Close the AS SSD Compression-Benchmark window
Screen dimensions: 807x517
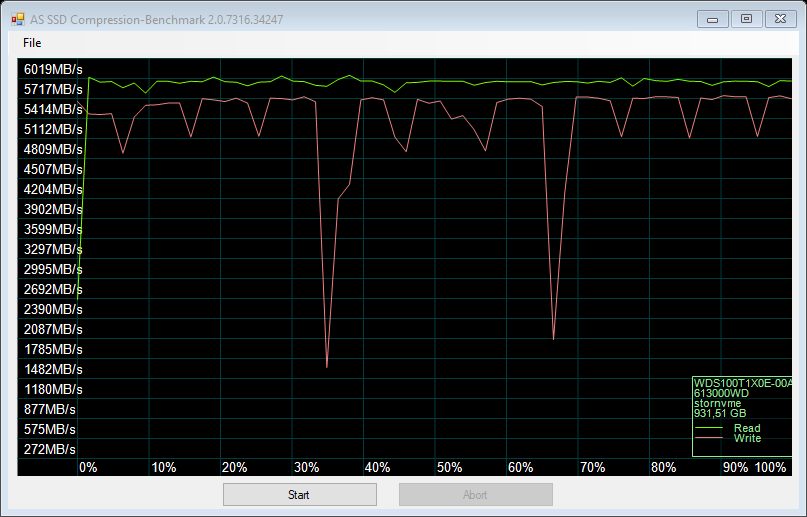(777, 18)
